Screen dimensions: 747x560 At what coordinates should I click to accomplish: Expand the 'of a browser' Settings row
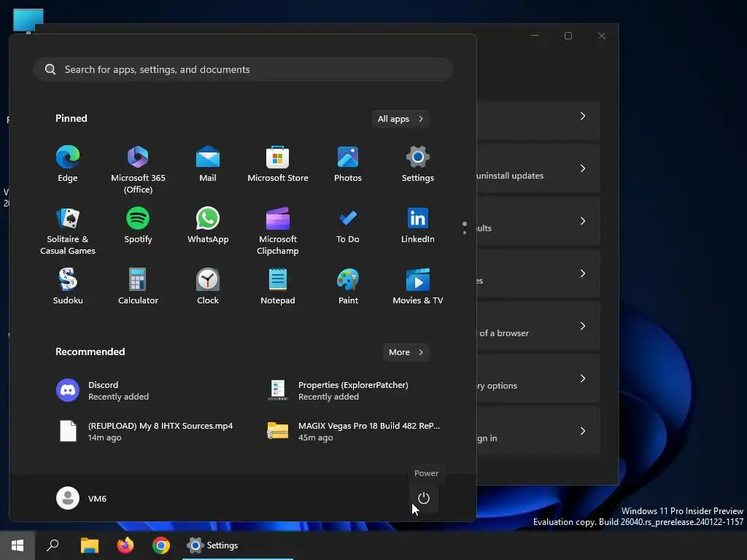tap(538, 326)
